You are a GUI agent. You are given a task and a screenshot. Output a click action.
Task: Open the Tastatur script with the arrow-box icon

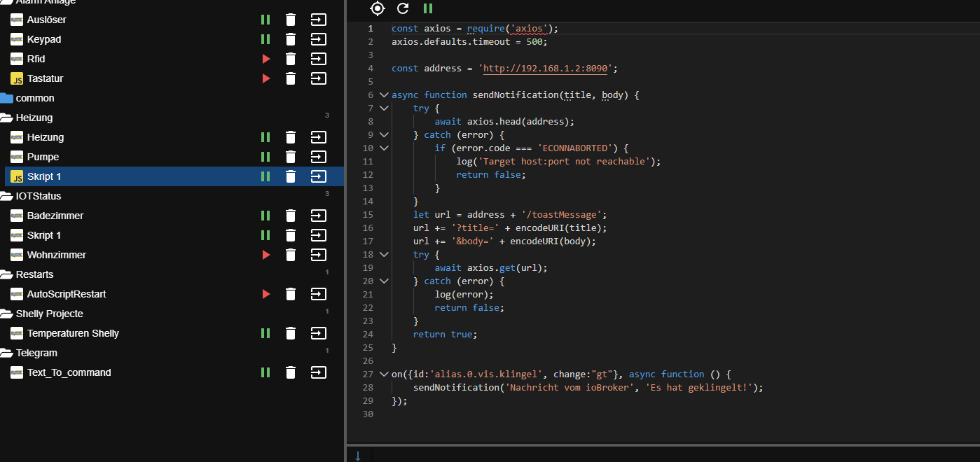[319, 78]
